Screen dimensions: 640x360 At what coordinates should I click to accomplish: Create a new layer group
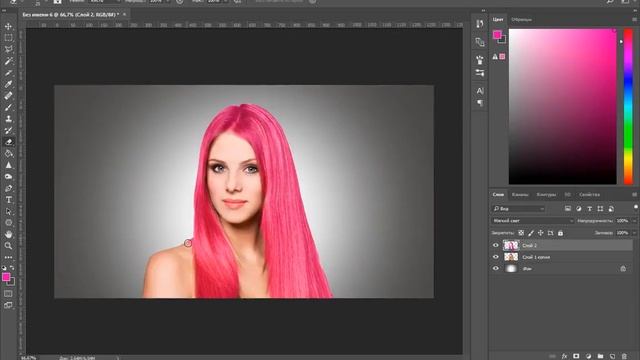600,356
